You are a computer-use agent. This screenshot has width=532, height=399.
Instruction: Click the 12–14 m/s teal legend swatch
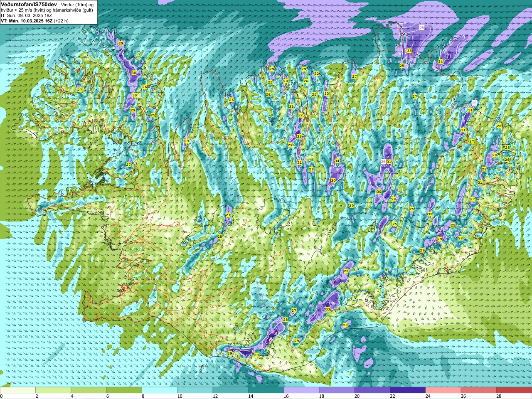click(231, 390)
